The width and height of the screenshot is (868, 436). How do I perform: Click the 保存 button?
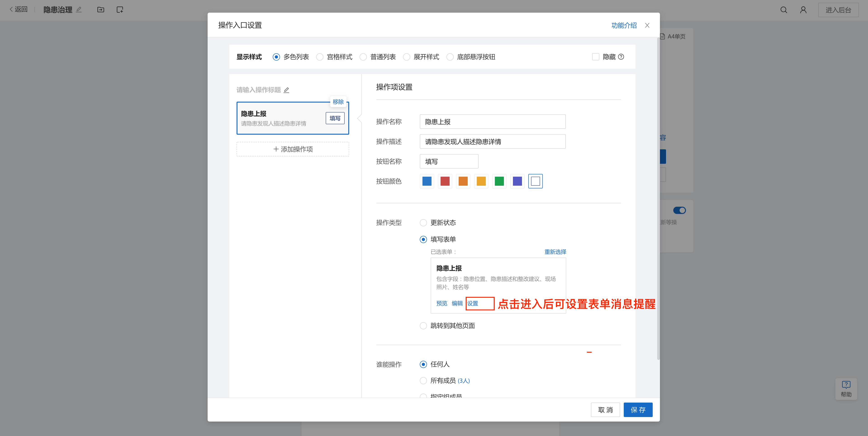pyautogui.click(x=638, y=410)
